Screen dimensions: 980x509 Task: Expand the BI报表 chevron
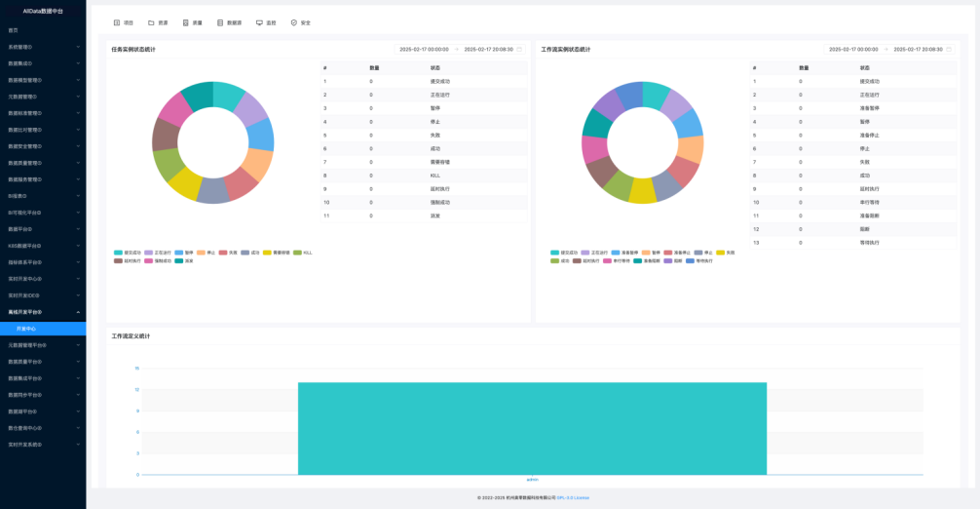[78, 196]
